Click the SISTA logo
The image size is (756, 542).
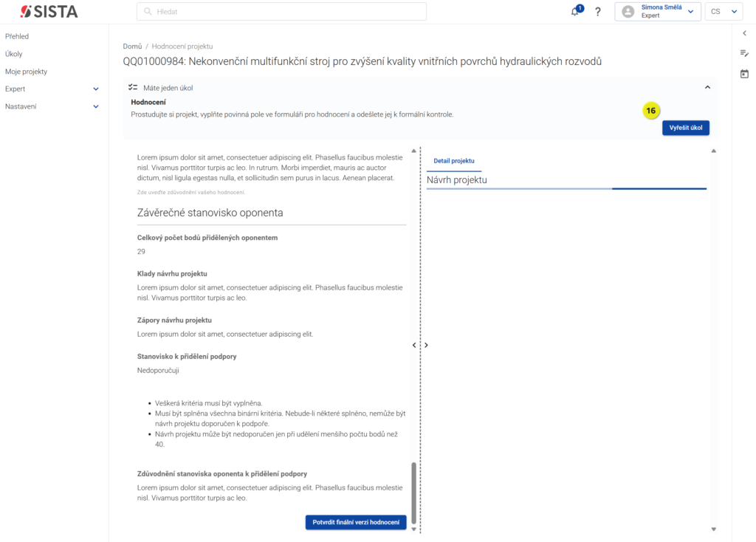point(49,12)
